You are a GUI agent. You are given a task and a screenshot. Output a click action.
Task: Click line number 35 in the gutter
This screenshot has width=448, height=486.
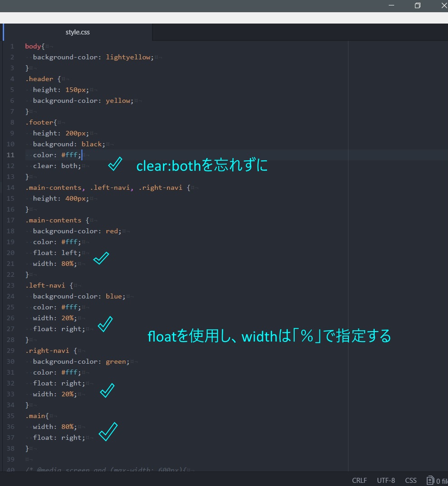[x=11, y=416]
